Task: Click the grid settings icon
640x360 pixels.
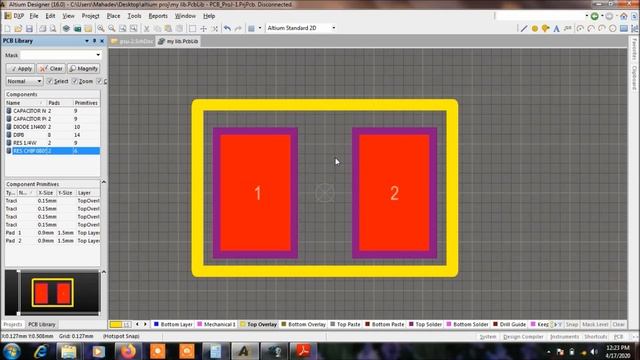Action: coord(251,29)
